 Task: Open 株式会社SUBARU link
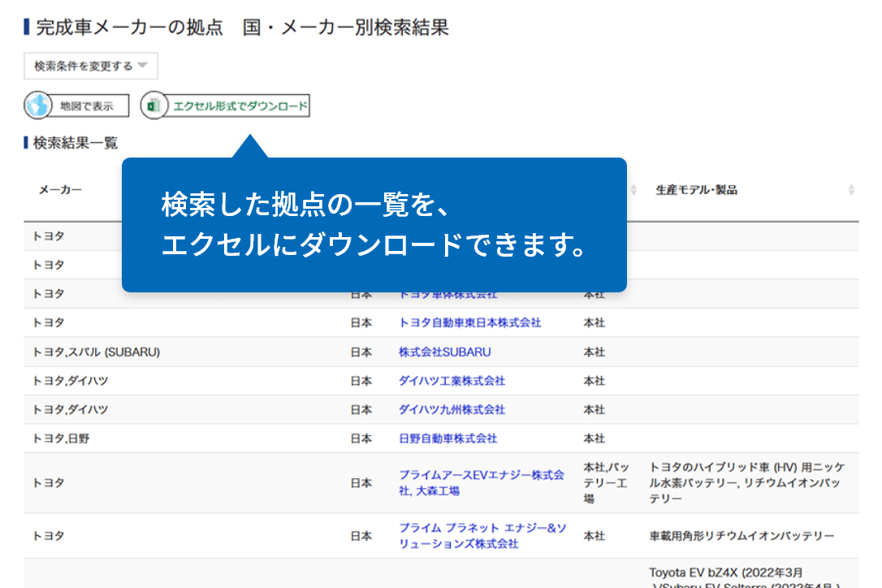pos(444,352)
